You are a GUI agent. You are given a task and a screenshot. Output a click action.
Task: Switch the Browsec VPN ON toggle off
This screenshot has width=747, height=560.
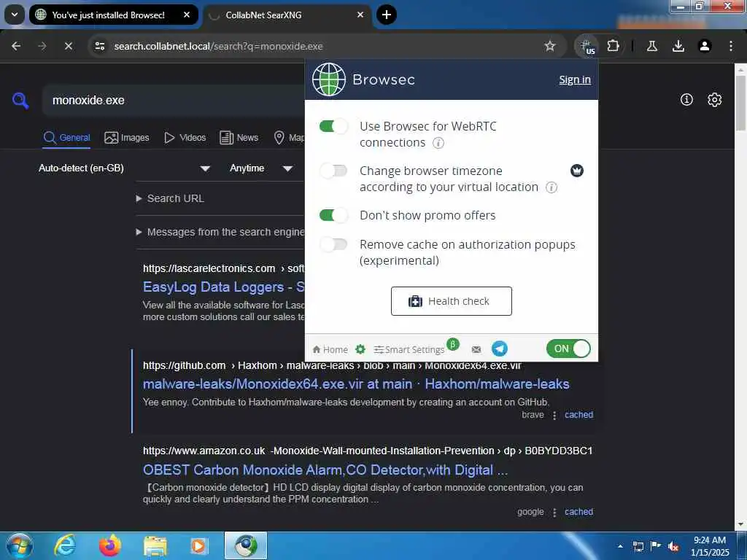click(568, 349)
